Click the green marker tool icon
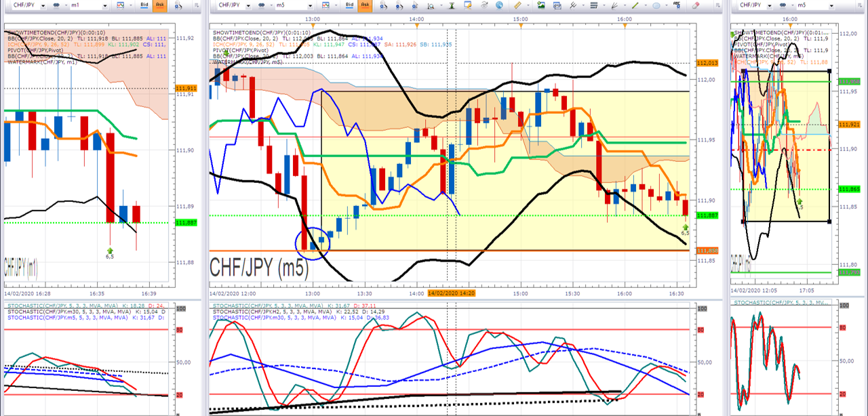The height and width of the screenshot is (416, 868). (452, 5)
